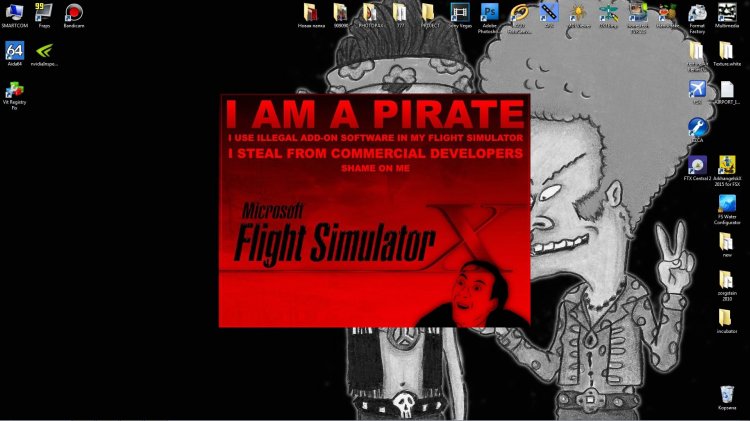Open the nvidiaInspector shortcut
750x421 pixels.
pos(44,54)
